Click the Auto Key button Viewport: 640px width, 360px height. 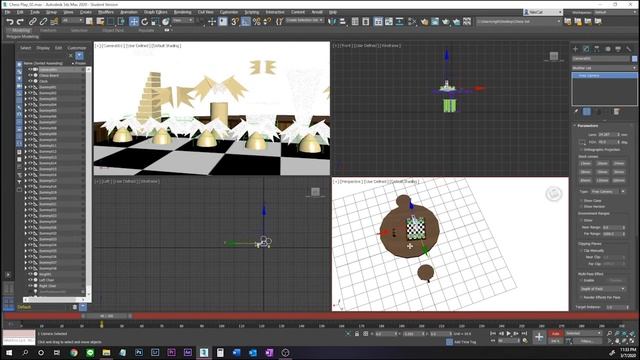[555, 333]
